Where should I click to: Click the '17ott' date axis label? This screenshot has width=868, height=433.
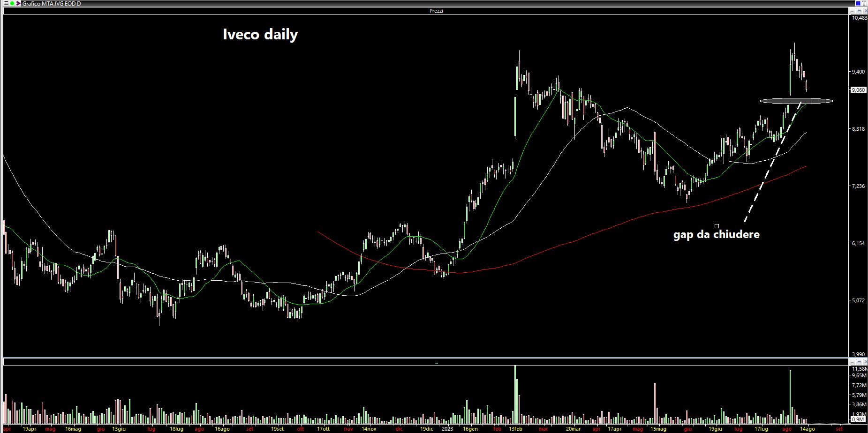coord(323,429)
